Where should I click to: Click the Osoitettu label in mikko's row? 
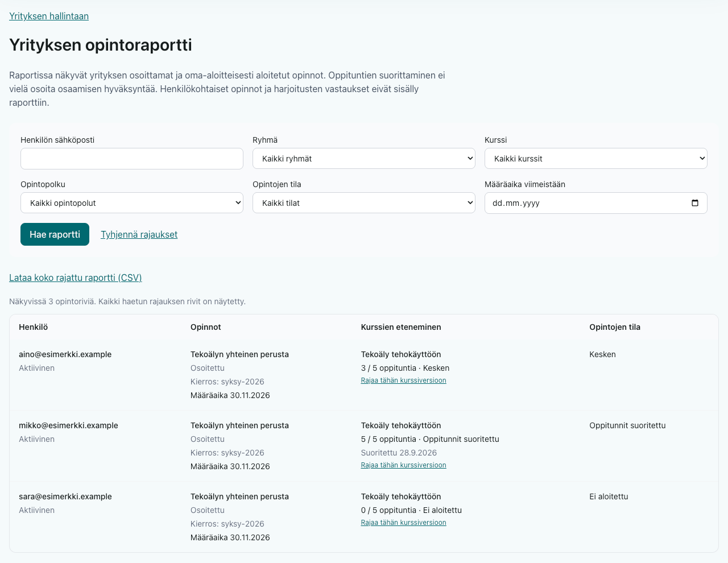(x=208, y=439)
